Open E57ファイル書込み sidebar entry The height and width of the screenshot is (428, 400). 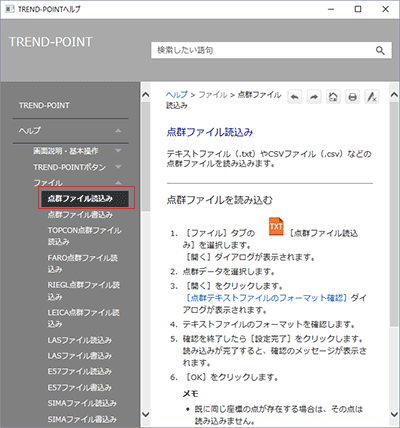pos(79,388)
